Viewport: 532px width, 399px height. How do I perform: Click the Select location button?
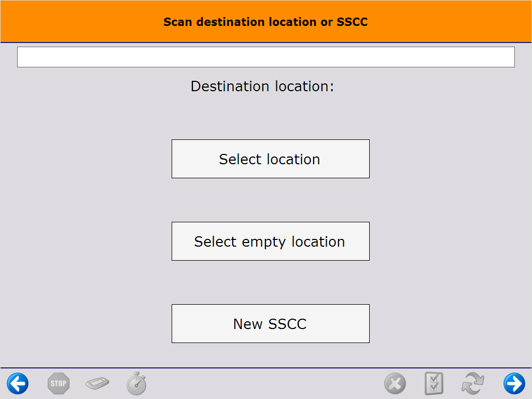point(270,159)
